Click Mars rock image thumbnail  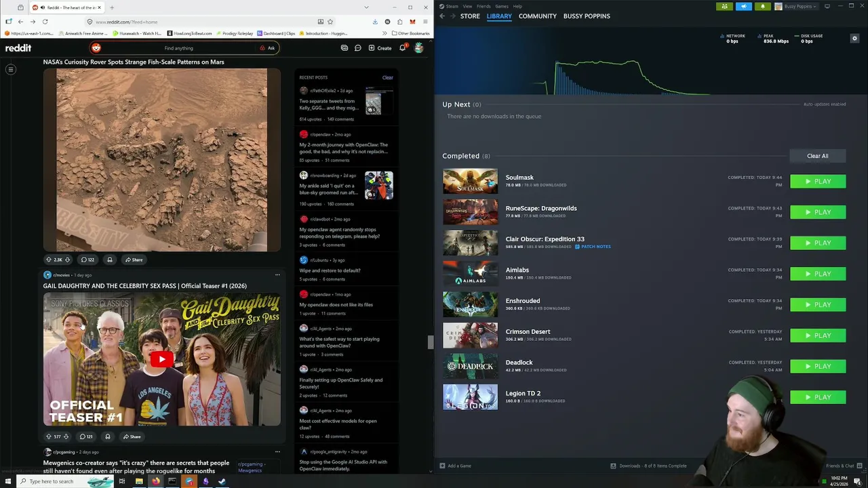click(161, 160)
